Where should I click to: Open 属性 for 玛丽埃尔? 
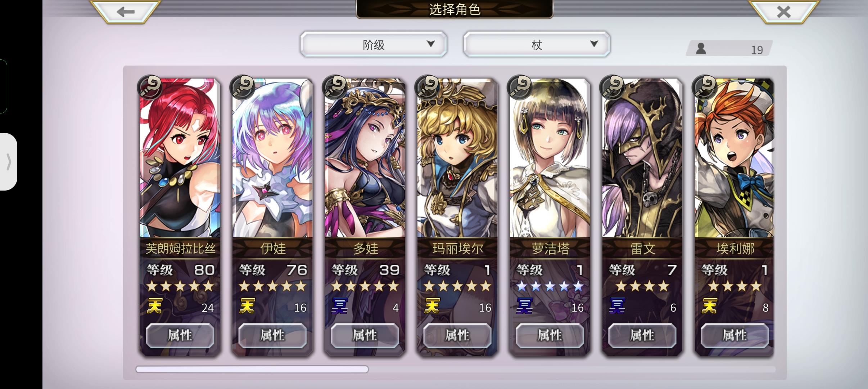coord(457,335)
